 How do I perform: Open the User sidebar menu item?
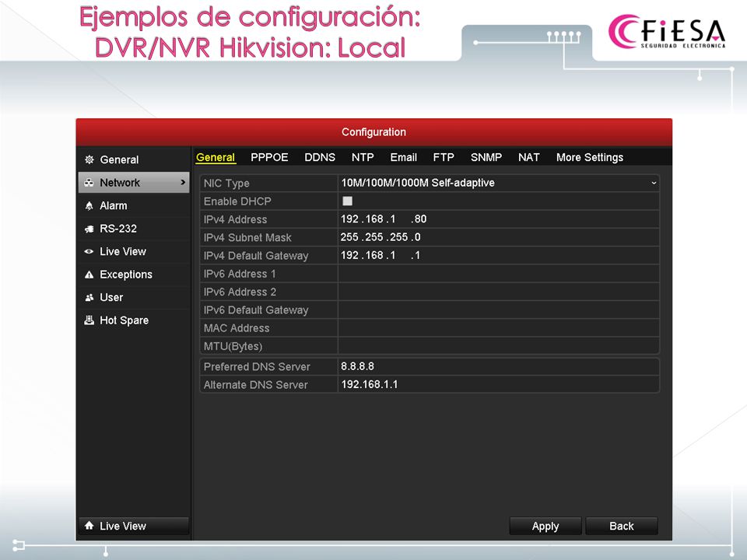pyautogui.click(x=134, y=297)
